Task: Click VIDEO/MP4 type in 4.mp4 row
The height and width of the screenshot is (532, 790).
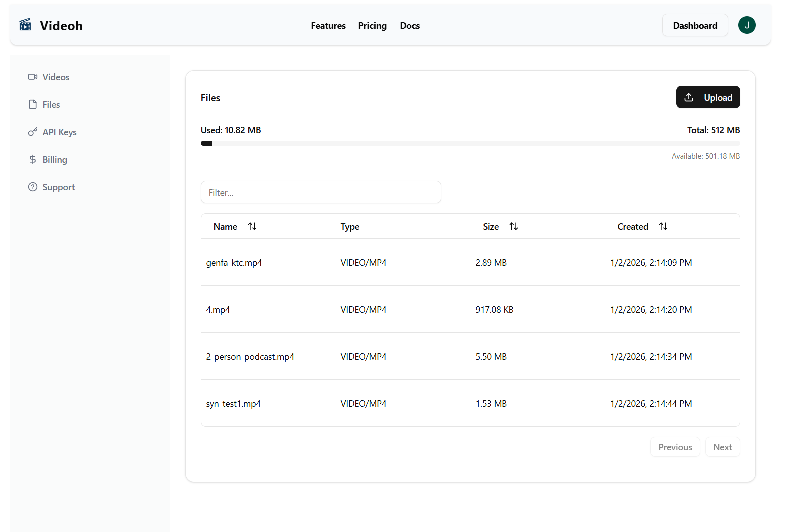Action: pyautogui.click(x=363, y=309)
